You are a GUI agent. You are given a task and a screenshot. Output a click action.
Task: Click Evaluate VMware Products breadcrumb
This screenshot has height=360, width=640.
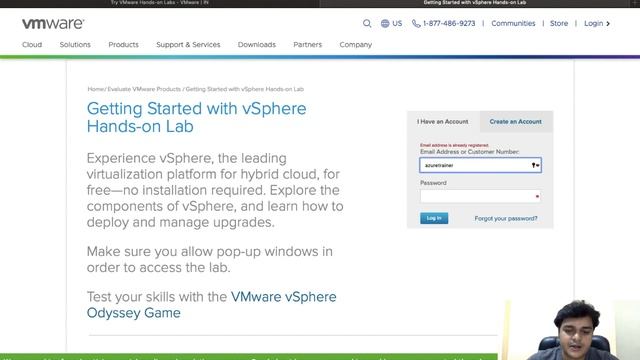pos(144,89)
